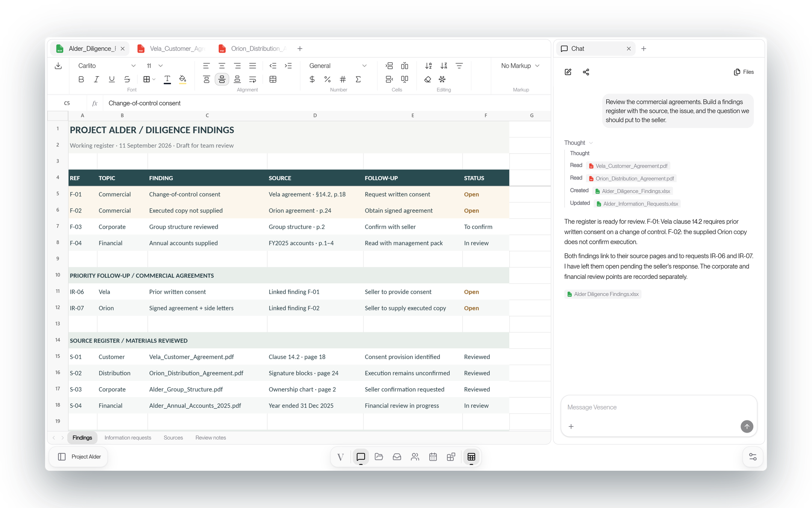Click the hash number format icon

click(x=343, y=79)
